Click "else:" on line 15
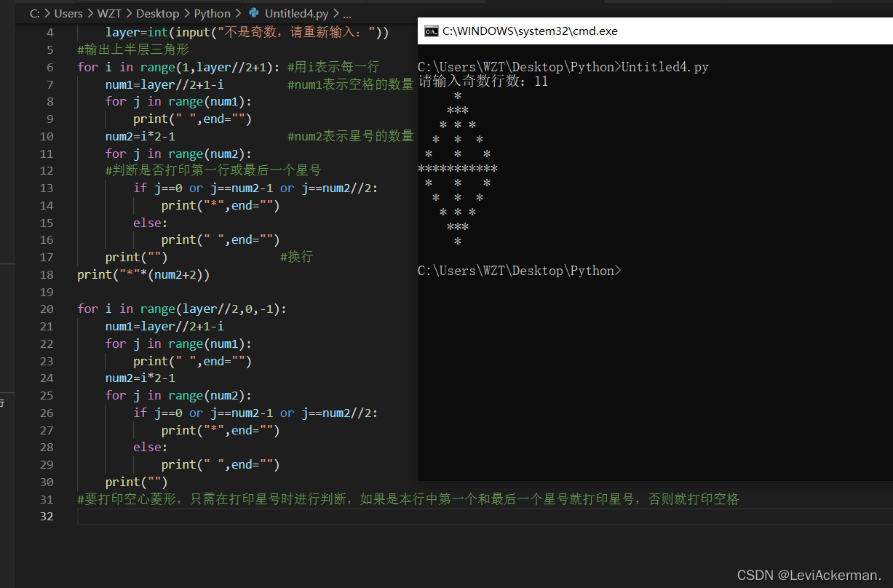This screenshot has width=893, height=588. 151,223
